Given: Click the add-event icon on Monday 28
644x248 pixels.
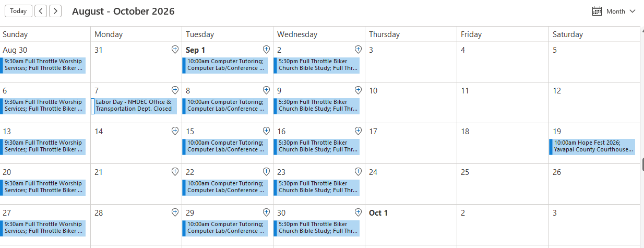Looking at the screenshot, I should tap(175, 212).
